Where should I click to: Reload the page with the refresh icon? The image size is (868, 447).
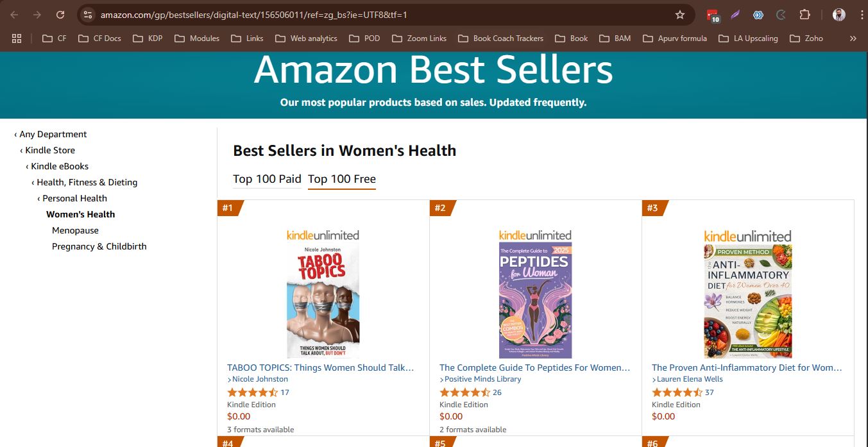pyautogui.click(x=60, y=15)
